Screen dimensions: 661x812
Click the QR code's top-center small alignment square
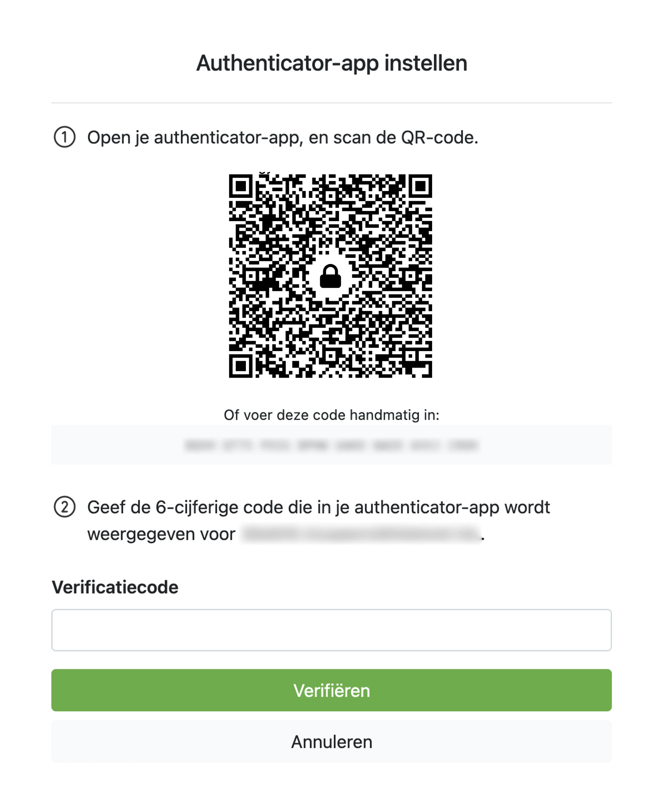[330, 196]
